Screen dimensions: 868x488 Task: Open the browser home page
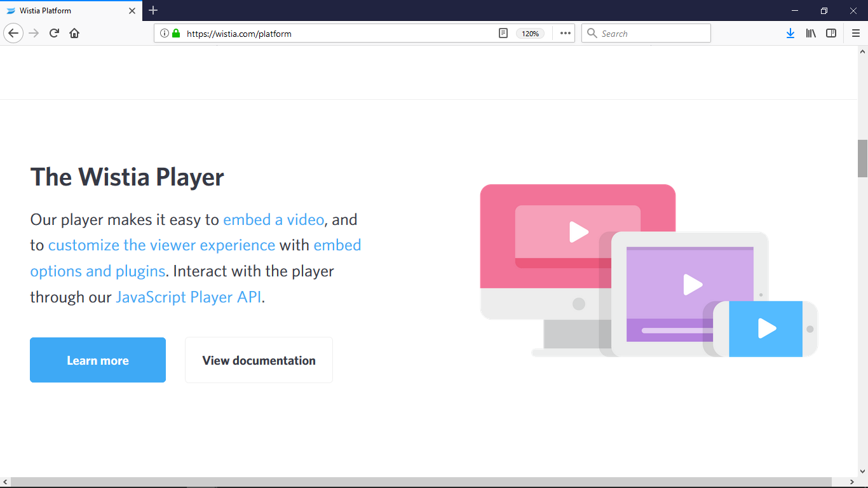[x=74, y=33]
